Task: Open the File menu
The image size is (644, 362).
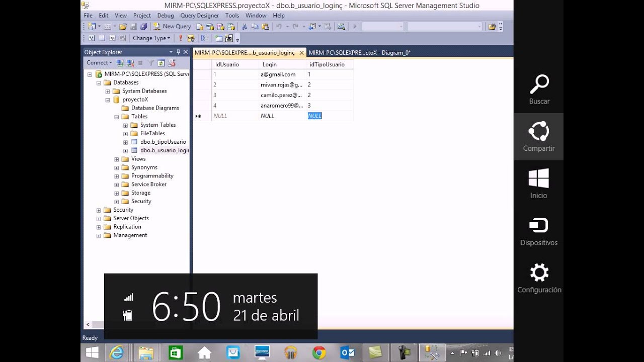Action: (88, 16)
